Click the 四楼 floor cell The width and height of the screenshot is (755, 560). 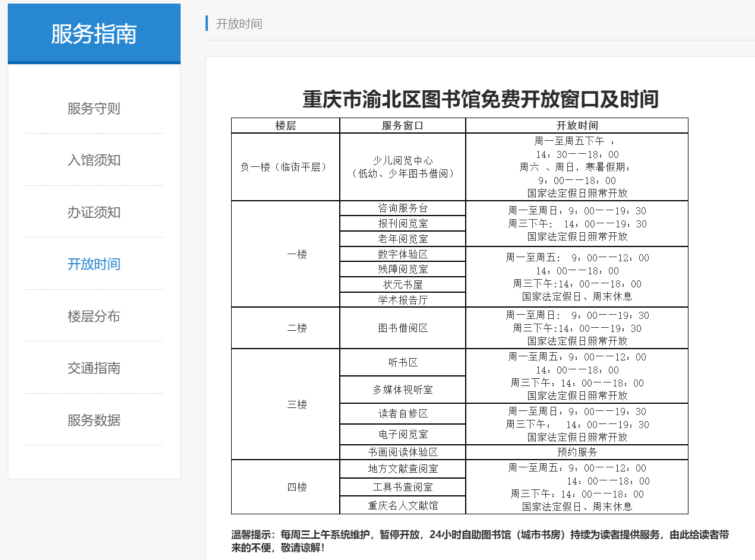(x=285, y=487)
